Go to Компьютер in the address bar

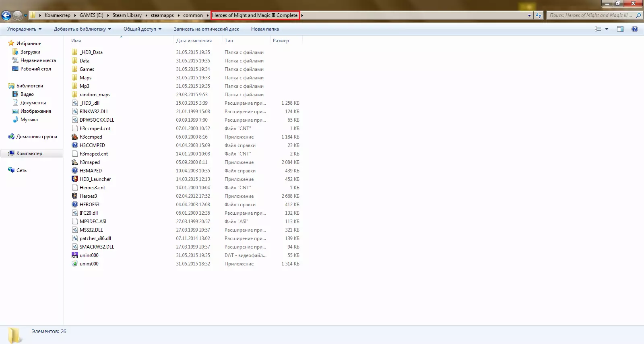pyautogui.click(x=58, y=15)
